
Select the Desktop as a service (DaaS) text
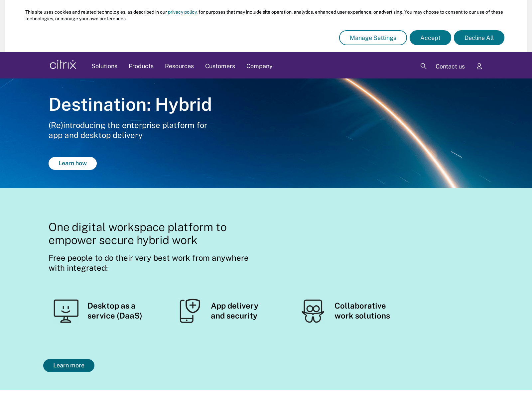pos(115,311)
